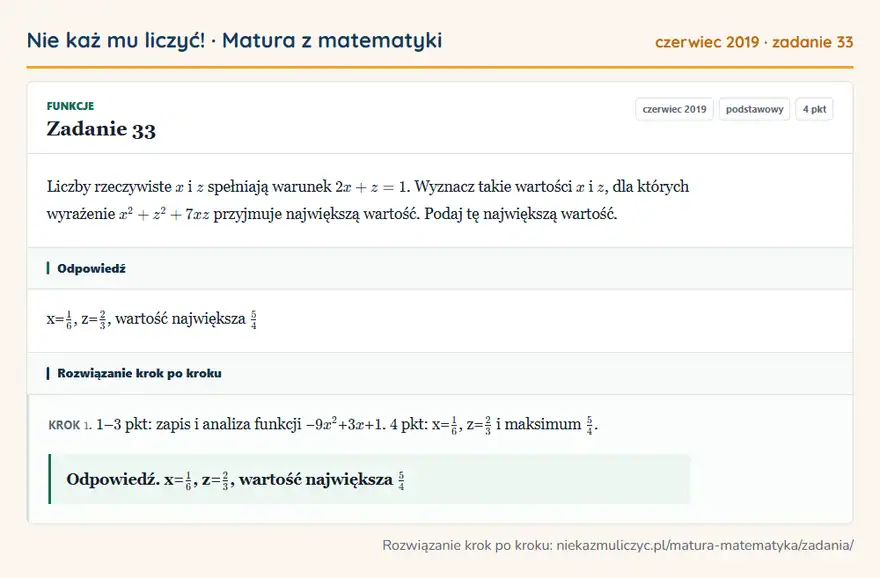Click the 'Odpowiedź' section header
This screenshot has height=578, width=880.
(x=440, y=268)
